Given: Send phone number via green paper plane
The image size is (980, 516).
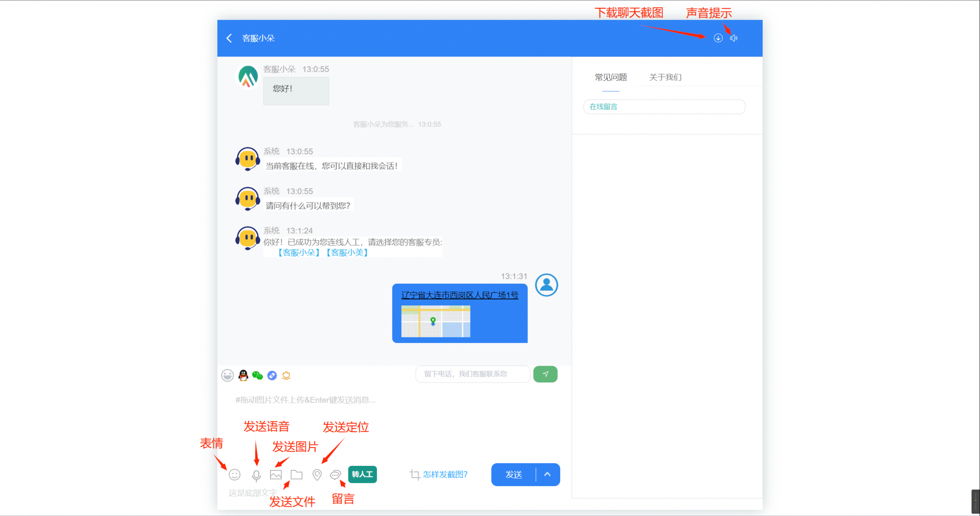Looking at the screenshot, I should [x=545, y=374].
